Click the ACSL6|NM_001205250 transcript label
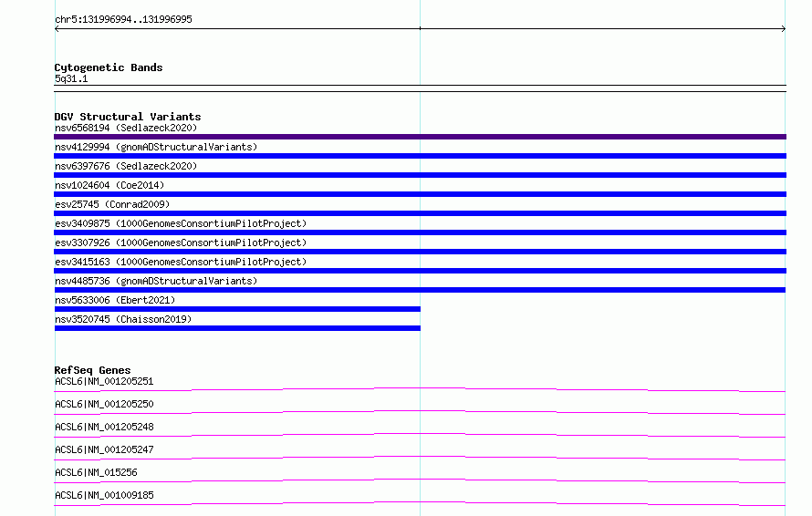Viewport: 812px width, 516px height. coord(104,404)
